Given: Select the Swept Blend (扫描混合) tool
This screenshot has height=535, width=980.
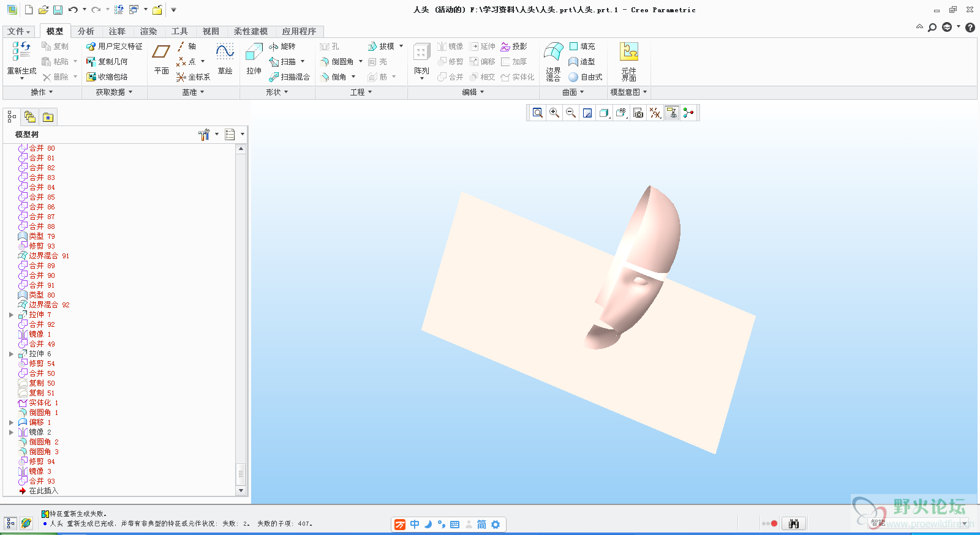Looking at the screenshot, I should point(290,77).
